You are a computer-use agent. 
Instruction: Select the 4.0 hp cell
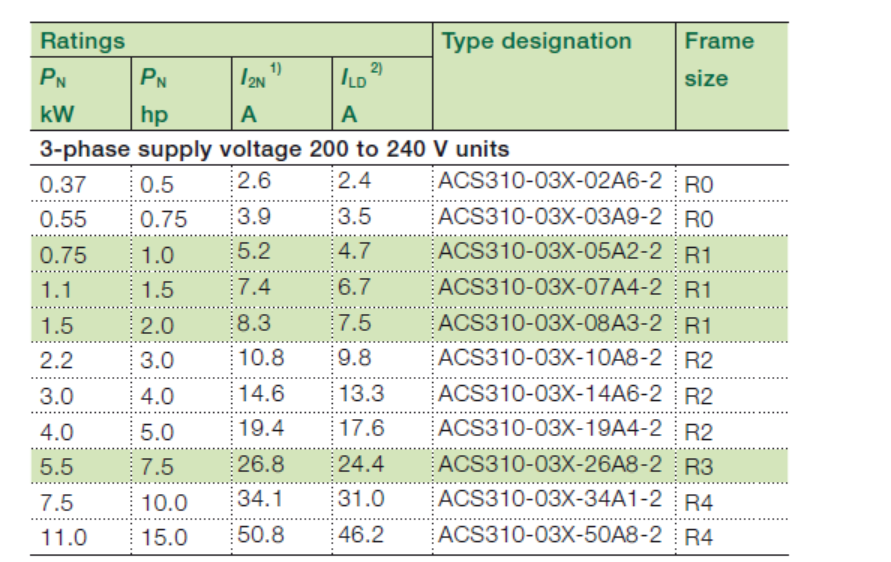click(x=157, y=396)
